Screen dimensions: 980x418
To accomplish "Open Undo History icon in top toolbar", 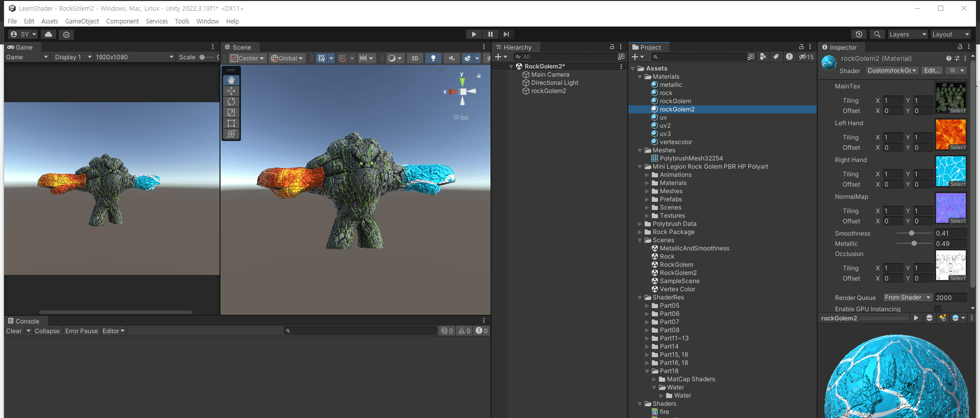I will tap(859, 34).
